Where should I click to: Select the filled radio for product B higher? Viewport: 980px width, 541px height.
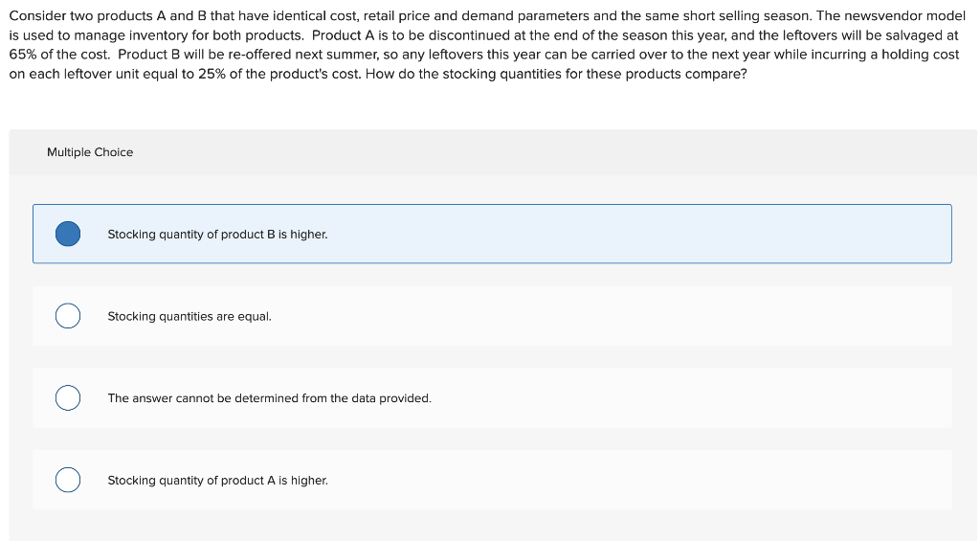(68, 234)
